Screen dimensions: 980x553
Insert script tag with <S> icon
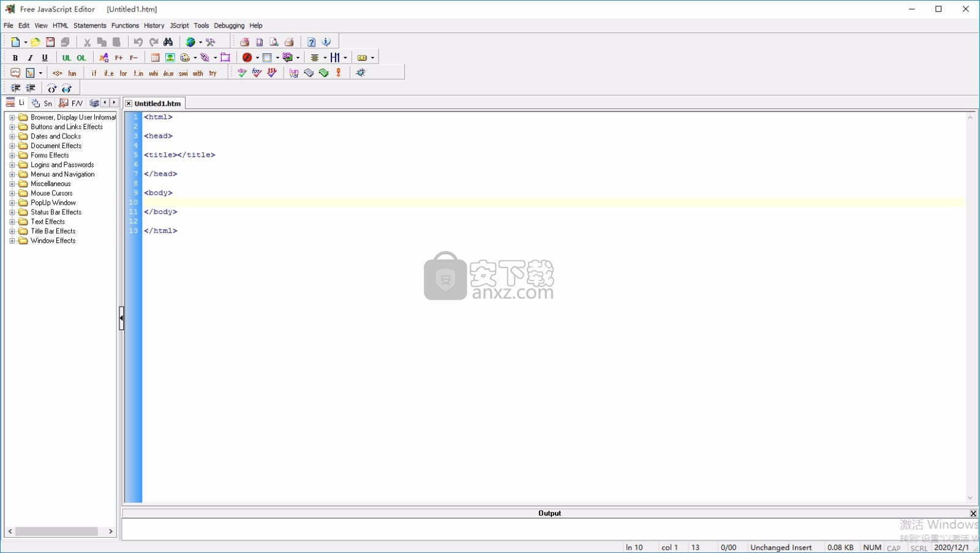58,73
